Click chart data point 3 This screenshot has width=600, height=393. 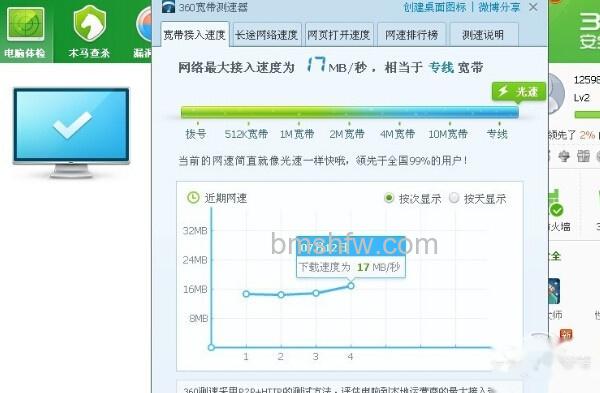316,293
